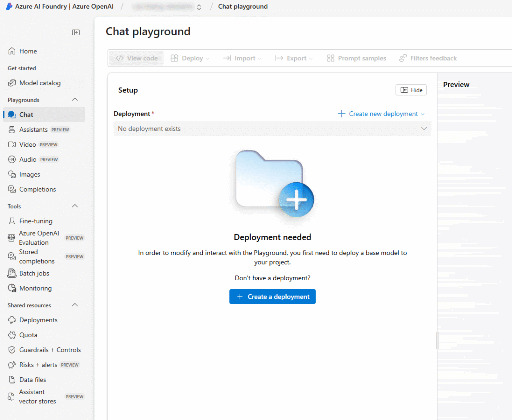This screenshot has height=420, width=512.
Task: Collapse the Tools section chevron
Action: point(75,206)
